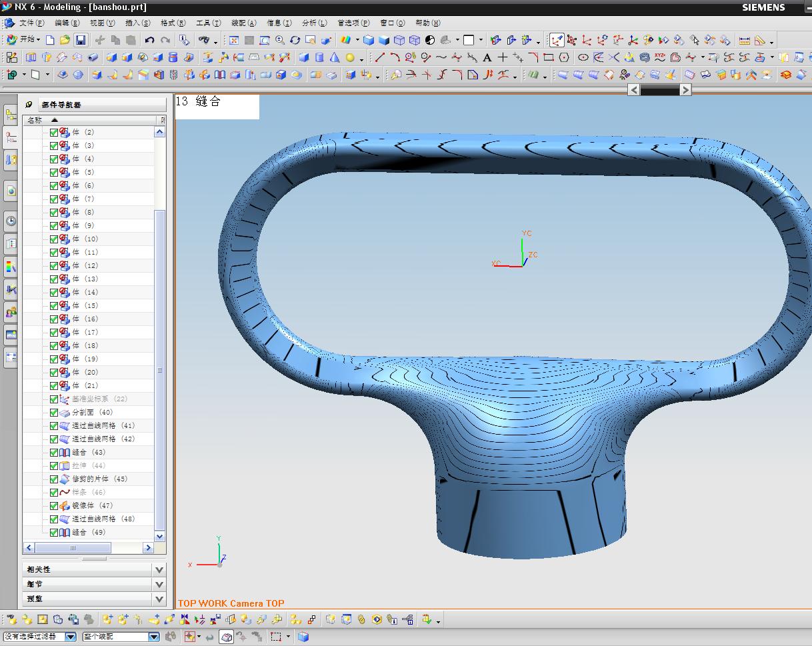Toggle the 分割面 (40) checkbox

54,412
